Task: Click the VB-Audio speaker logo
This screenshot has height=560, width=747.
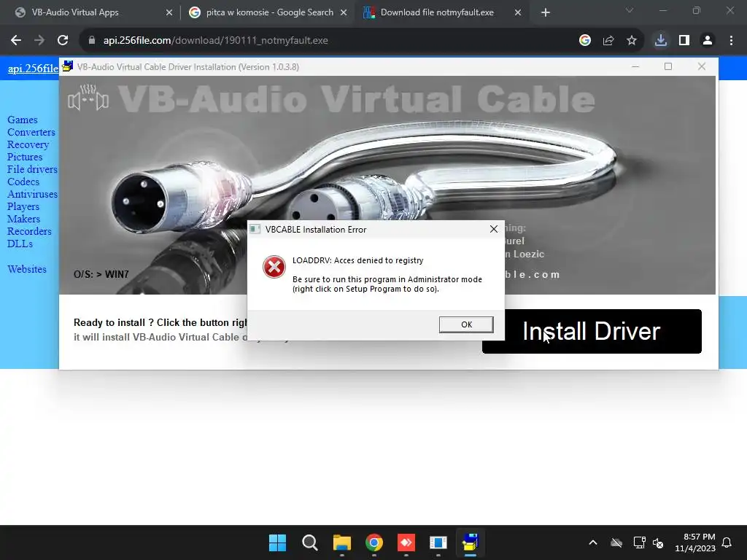Action: pos(88,97)
